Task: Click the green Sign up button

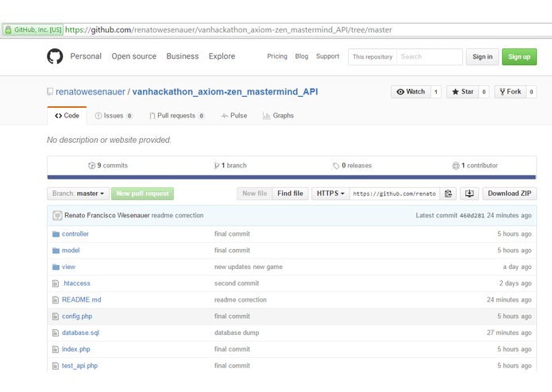Action: (x=519, y=57)
